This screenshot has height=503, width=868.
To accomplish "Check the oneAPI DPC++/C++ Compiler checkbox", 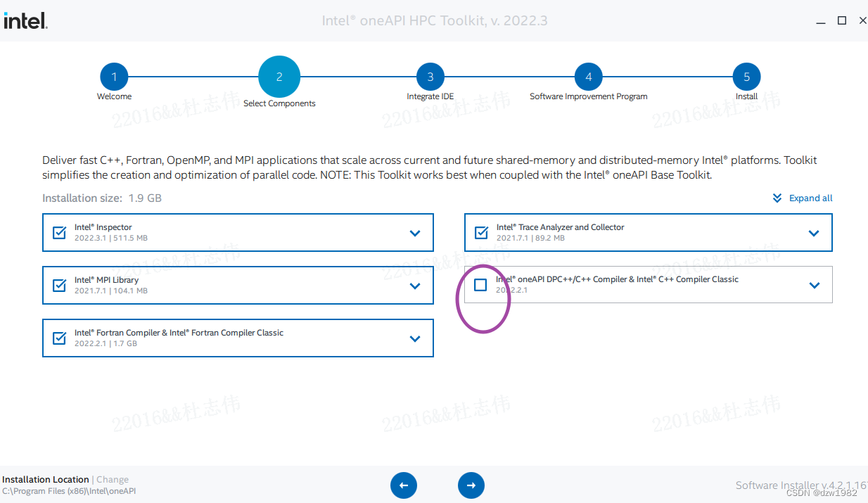I will click(x=480, y=285).
